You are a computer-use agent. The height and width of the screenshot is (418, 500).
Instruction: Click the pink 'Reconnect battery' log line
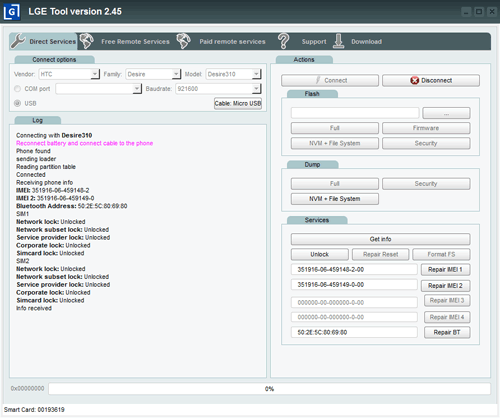[x=85, y=143]
